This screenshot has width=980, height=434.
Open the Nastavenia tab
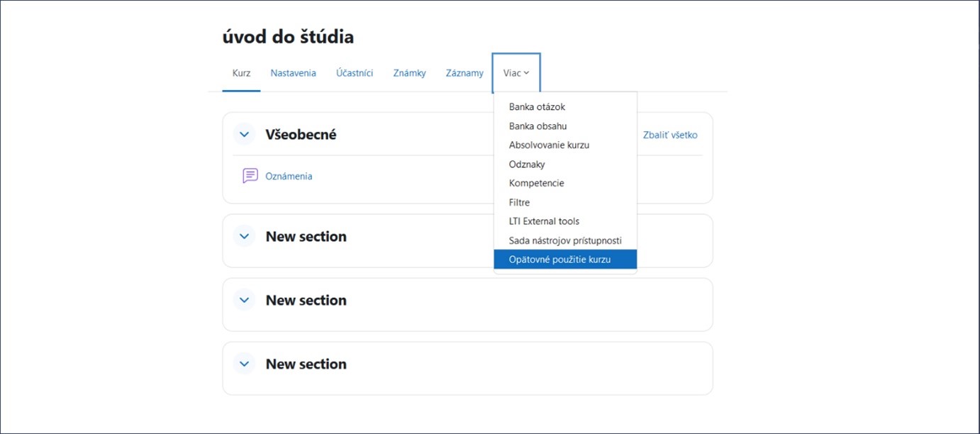[293, 73]
